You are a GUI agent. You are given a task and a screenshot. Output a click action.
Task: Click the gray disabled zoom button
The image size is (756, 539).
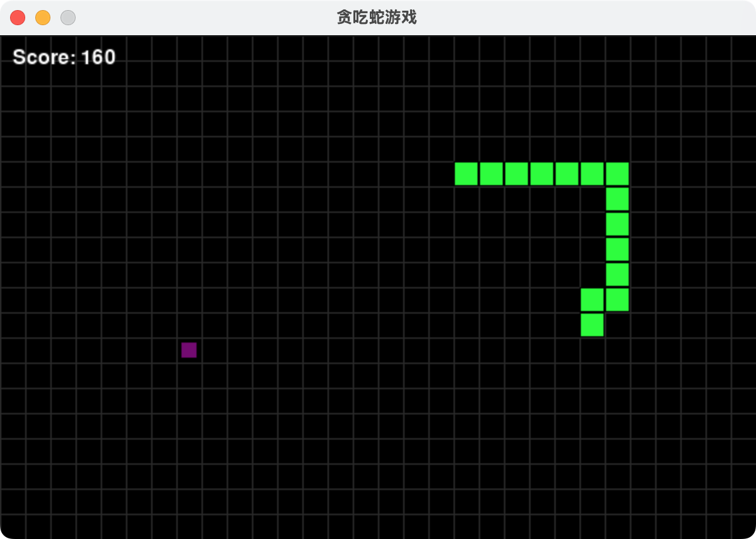68,18
